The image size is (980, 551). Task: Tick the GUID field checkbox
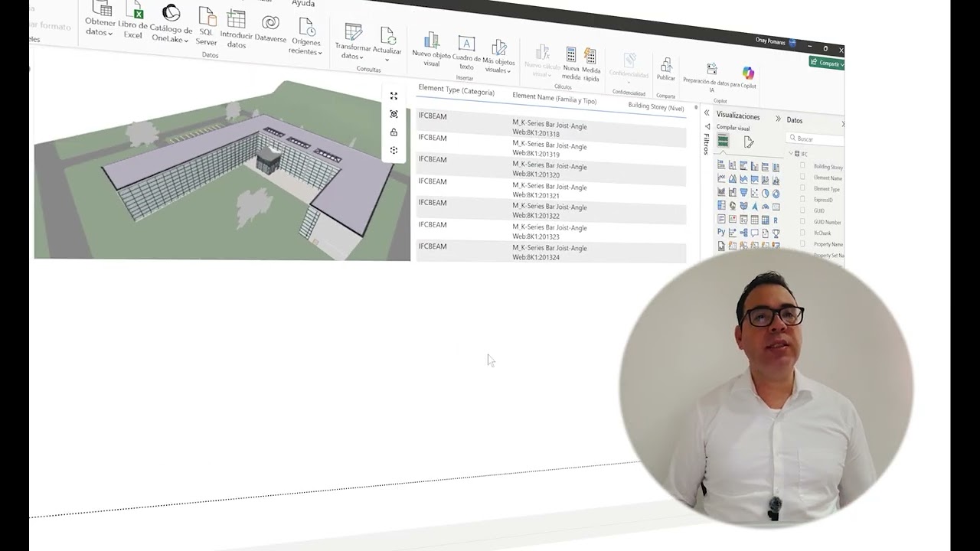(x=802, y=210)
